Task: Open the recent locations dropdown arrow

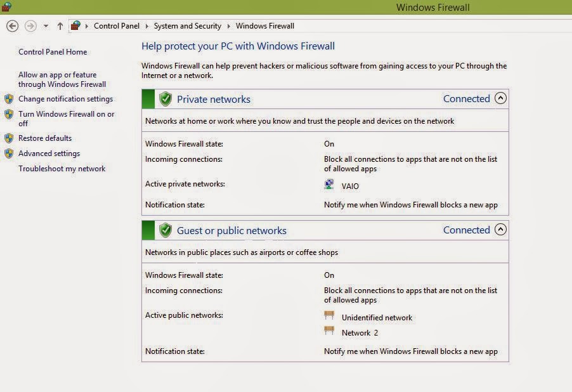Action: click(46, 26)
